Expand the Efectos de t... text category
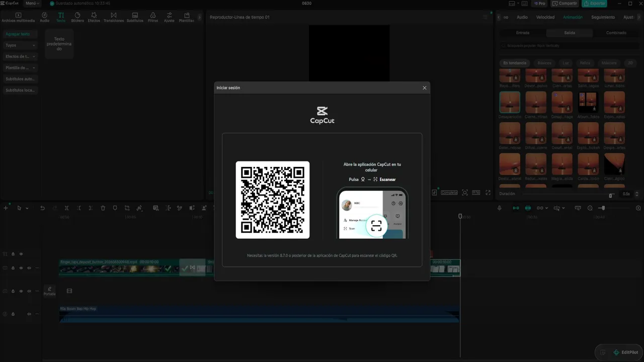Viewport: 644px width, 362px height. coord(20,56)
